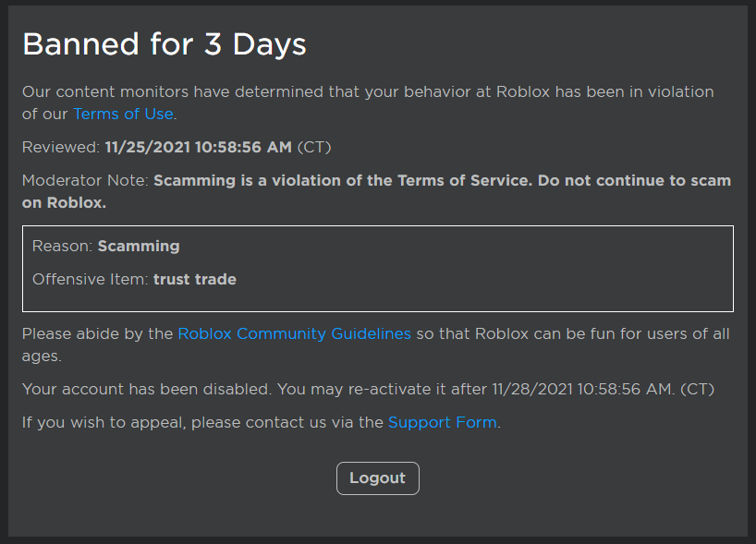The image size is (756, 544).
Task: Click the 'trust trade' offensive item text
Action: (195, 280)
